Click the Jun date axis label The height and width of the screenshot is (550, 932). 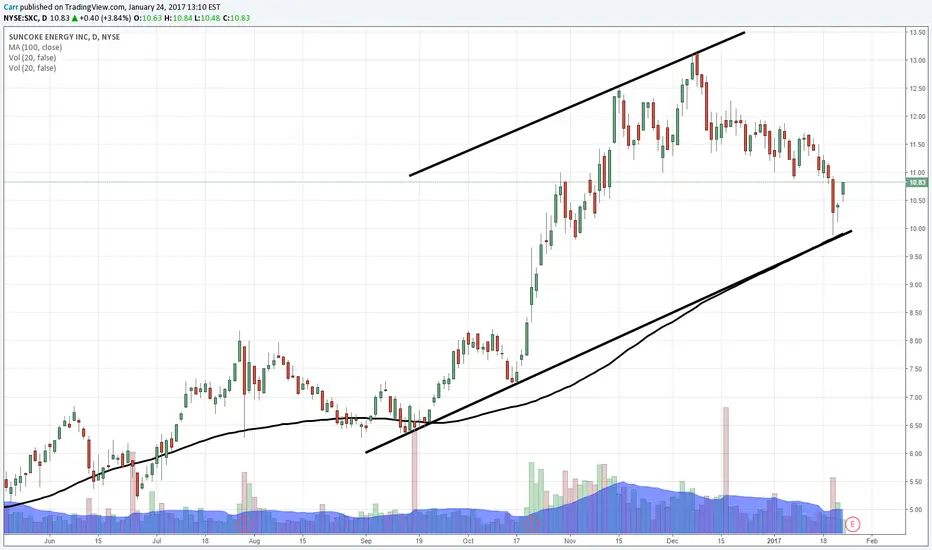click(x=49, y=541)
